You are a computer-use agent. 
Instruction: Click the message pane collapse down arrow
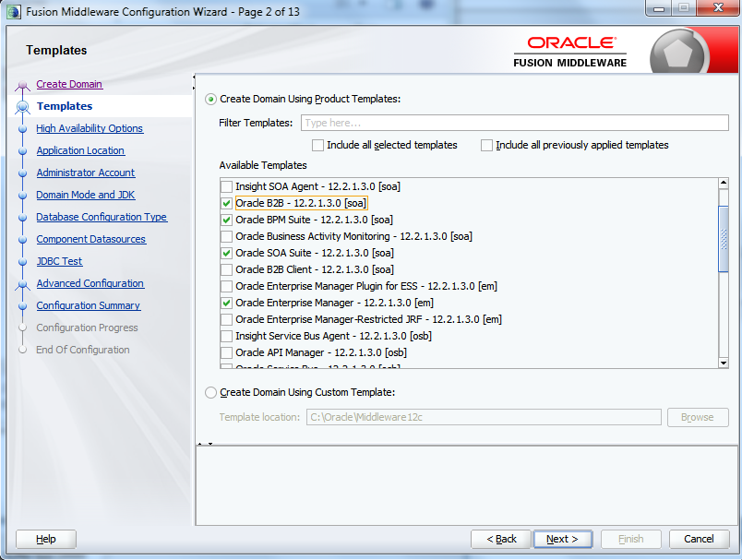pyautogui.click(x=210, y=444)
